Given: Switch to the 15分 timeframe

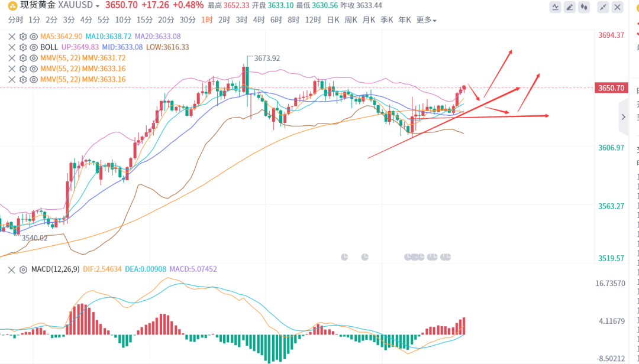Looking at the screenshot, I should tap(144, 20).
